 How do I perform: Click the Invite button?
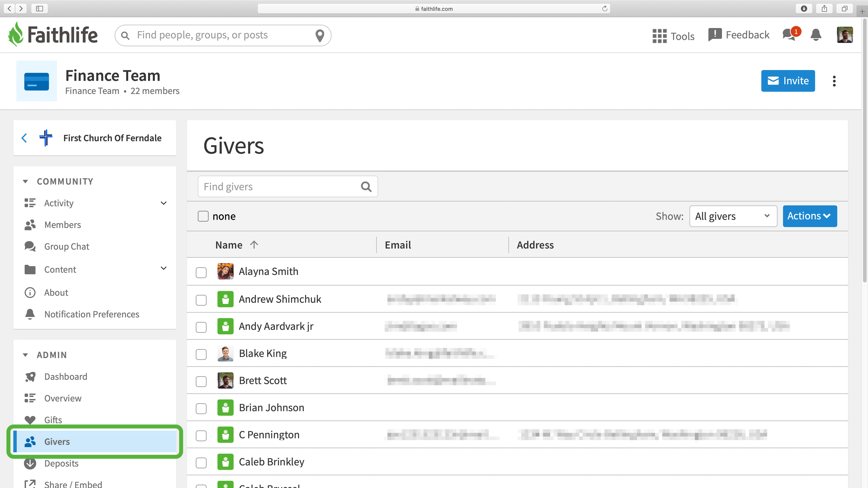click(x=788, y=81)
